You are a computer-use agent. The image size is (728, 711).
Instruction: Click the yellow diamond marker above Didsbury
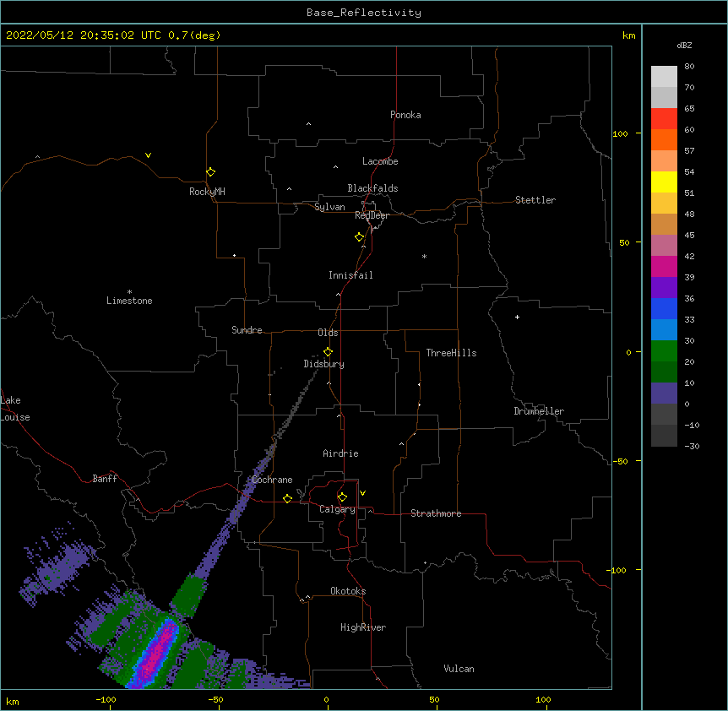[x=328, y=352]
